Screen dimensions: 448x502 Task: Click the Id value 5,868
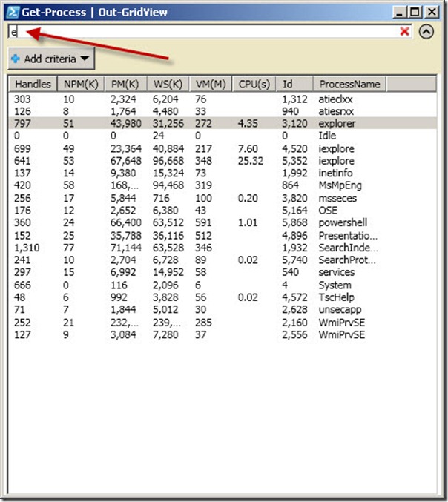click(294, 222)
